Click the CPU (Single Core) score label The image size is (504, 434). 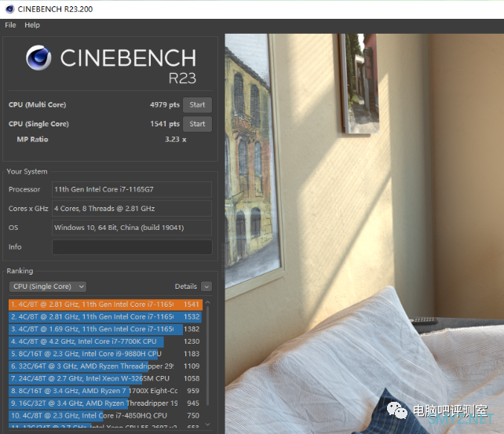pyautogui.click(x=38, y=124)
